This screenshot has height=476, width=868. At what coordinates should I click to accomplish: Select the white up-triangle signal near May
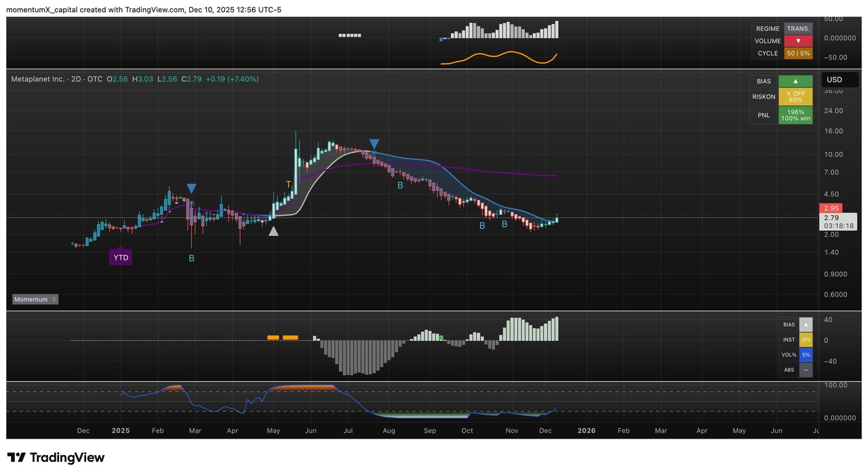(x=273, y=231)
